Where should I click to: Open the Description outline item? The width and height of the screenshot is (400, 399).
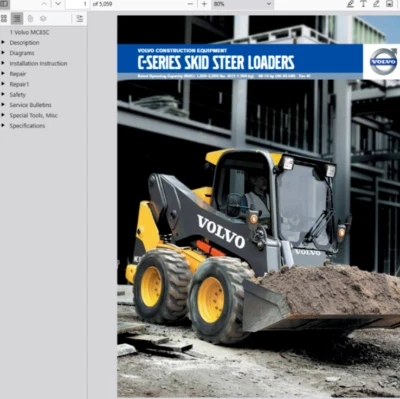tap(24, 43)
